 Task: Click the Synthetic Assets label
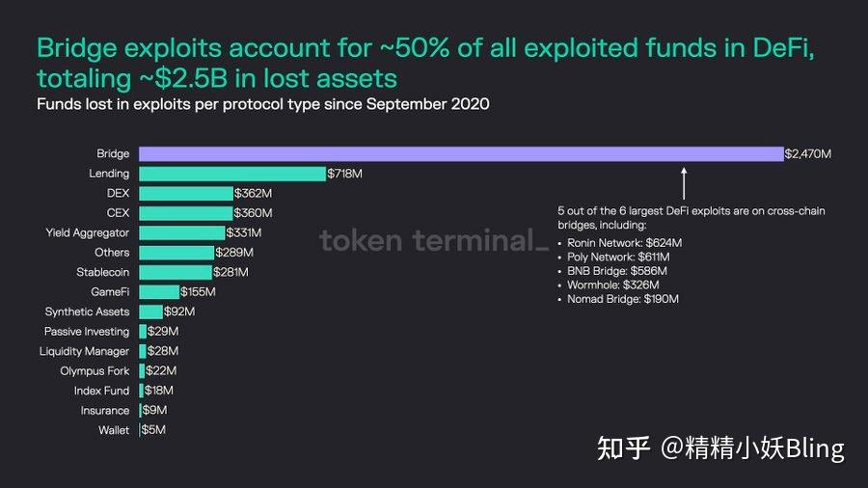(x=87, y=312)
